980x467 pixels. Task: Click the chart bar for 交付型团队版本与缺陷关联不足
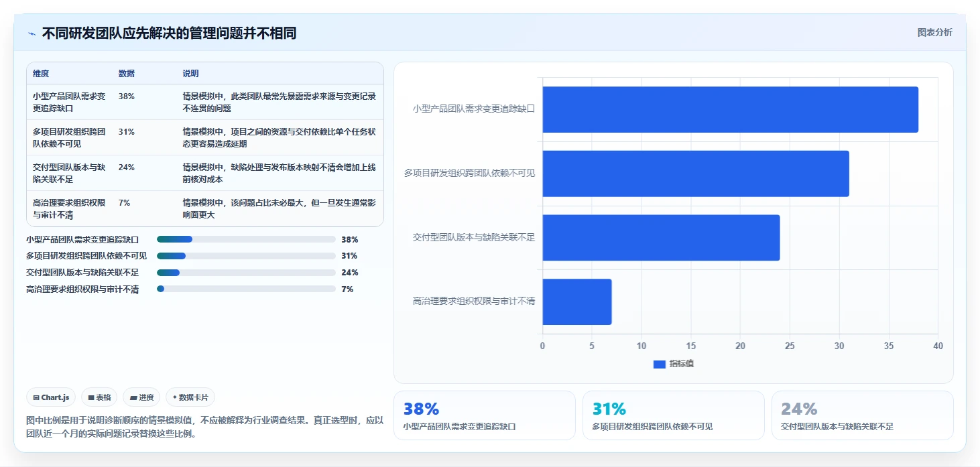coord(661,237)
